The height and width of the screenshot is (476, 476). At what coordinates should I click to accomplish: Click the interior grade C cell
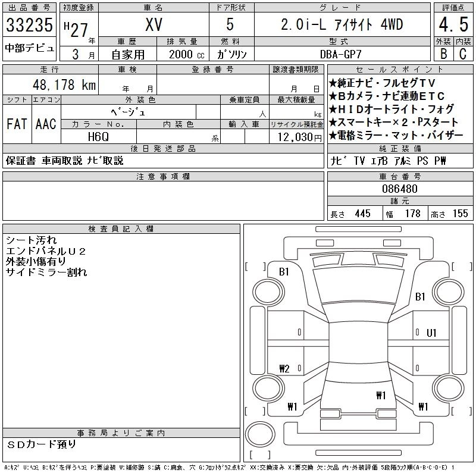click(x=462, y=53)
